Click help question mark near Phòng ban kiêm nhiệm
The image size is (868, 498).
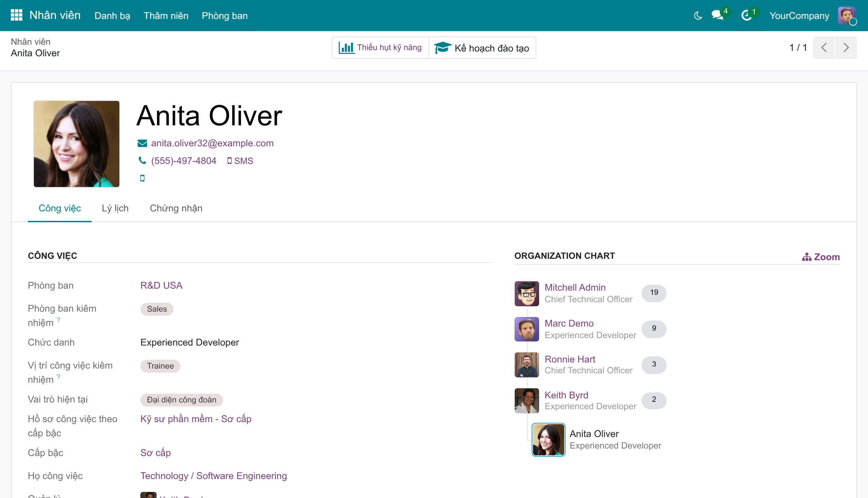tap(59, 320)
